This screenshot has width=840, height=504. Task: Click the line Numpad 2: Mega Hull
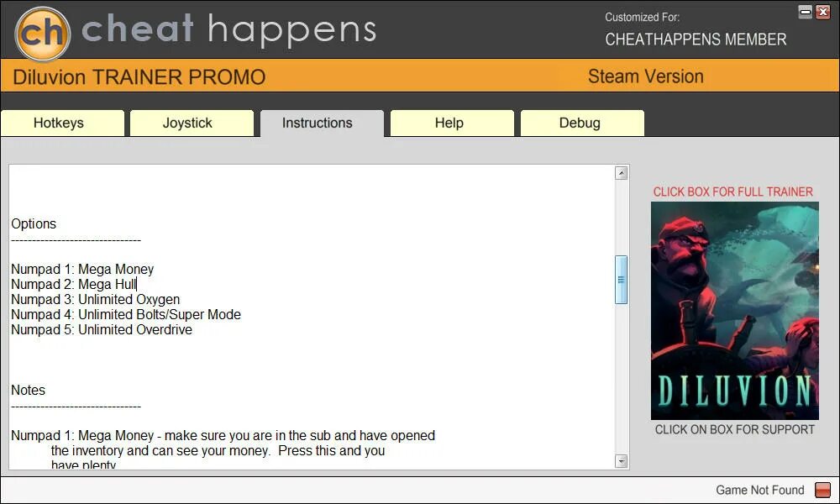[74, 284]
